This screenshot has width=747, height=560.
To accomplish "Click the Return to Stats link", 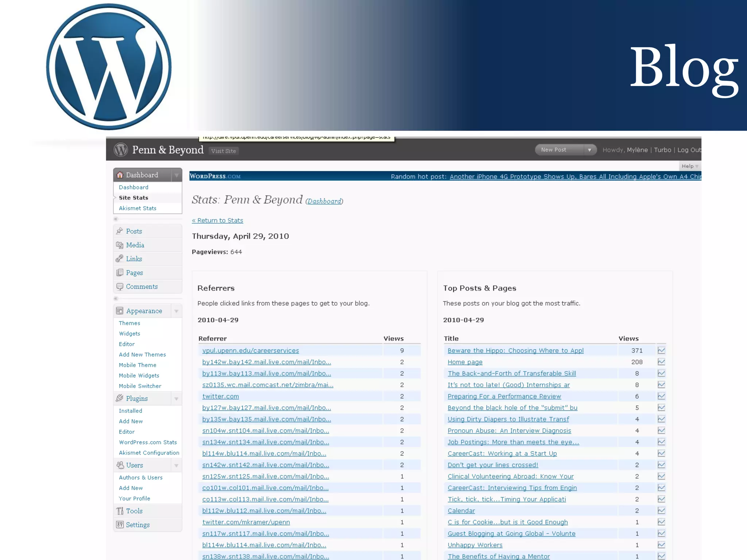I will pos(217,220).
